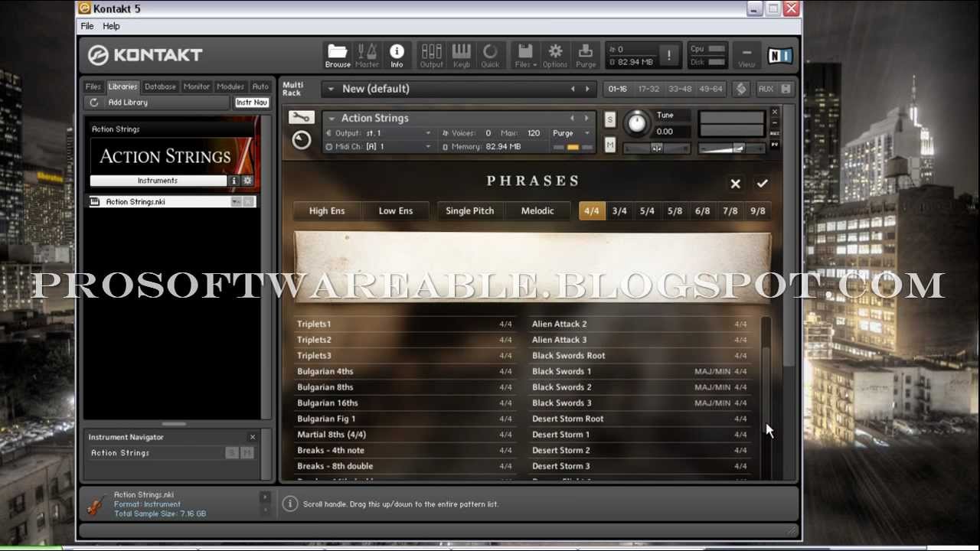Viewport: 980px width, 551px height.
Task: Click the KSP script icon next to 49-64
Action: coord(741,89)
